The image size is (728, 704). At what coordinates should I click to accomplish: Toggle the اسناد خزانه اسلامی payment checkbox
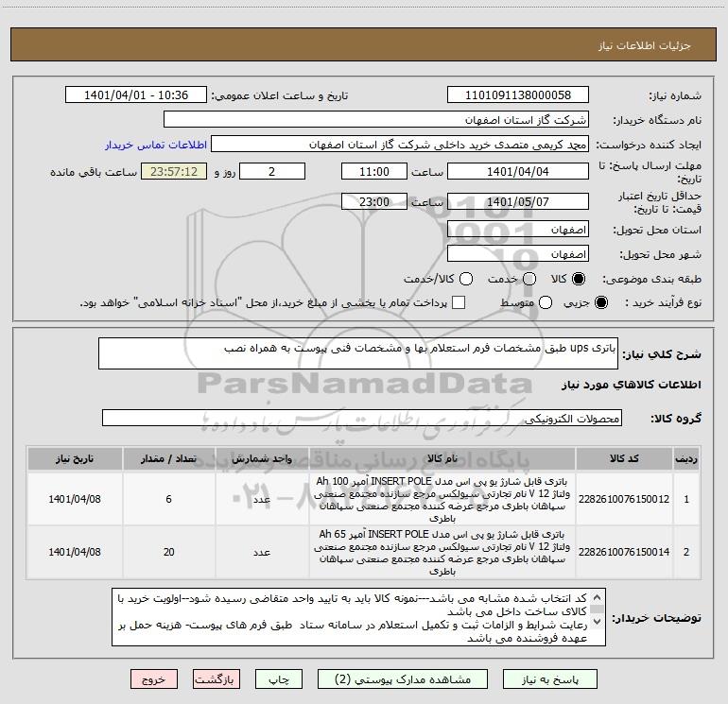[459, 302]
